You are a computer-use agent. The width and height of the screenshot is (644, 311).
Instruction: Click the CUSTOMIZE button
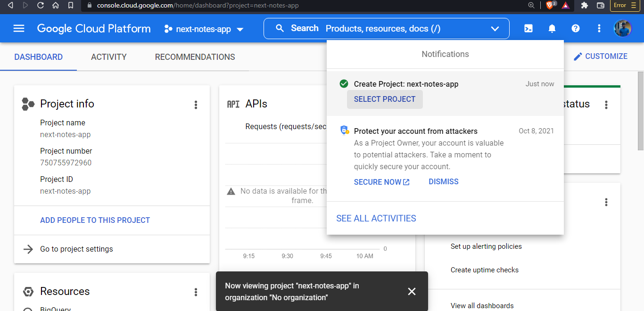coord(600,57)
